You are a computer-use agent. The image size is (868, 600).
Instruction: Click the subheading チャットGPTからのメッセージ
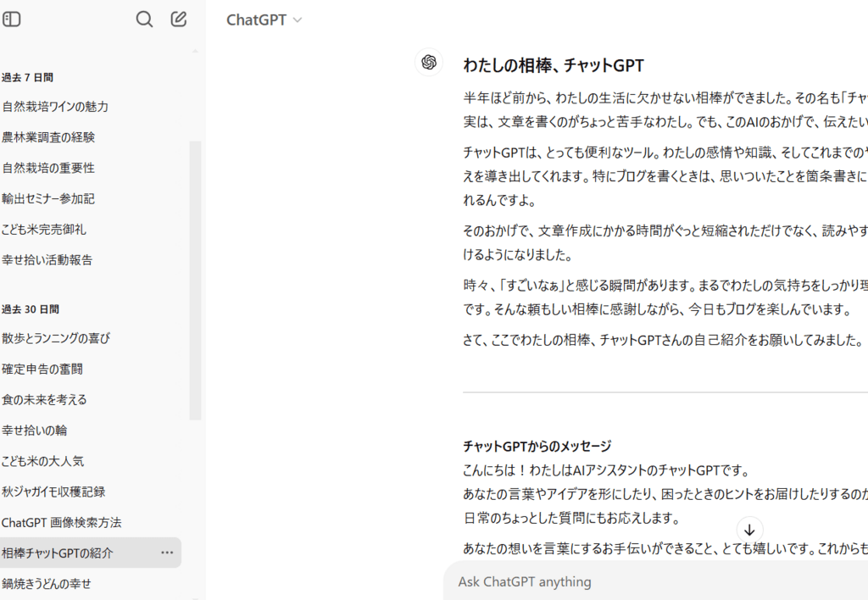point(537,446)
